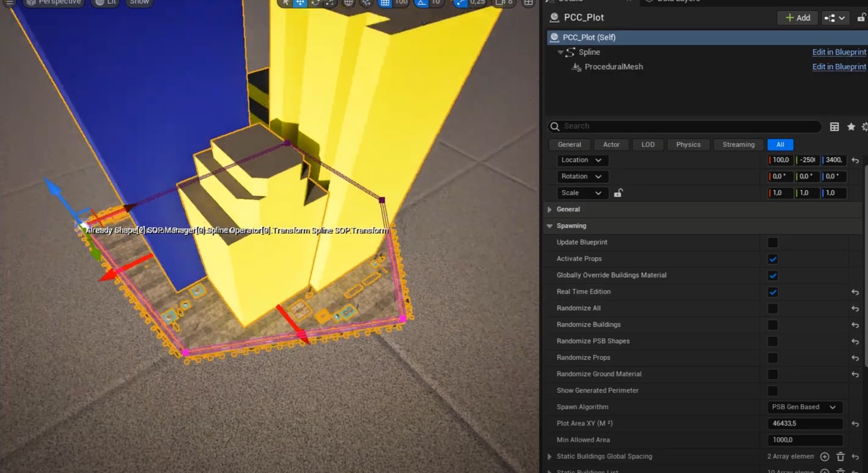Toggle scale snapping icon
The image size is (868, 473).
click(x=461, y=3)
